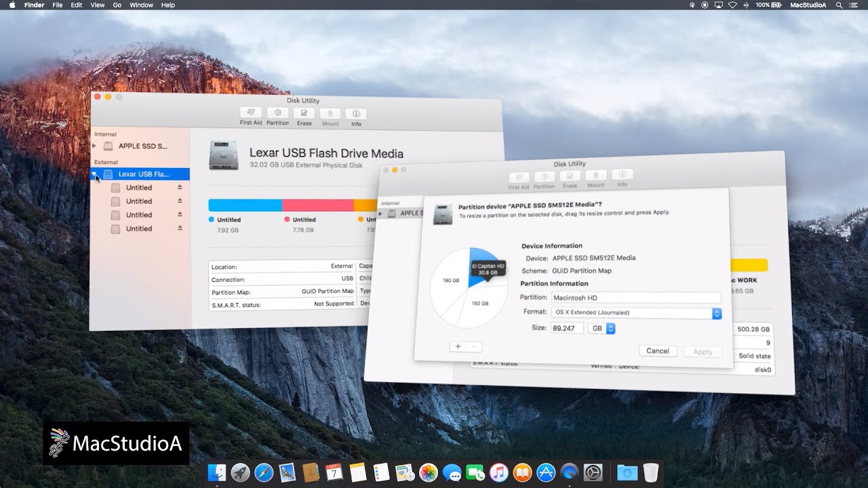This screenshot has width=868, height=488.
Task: Expand the APPLE SSD disclosure triangle in the Lexar window
Action: pos(94,145)
